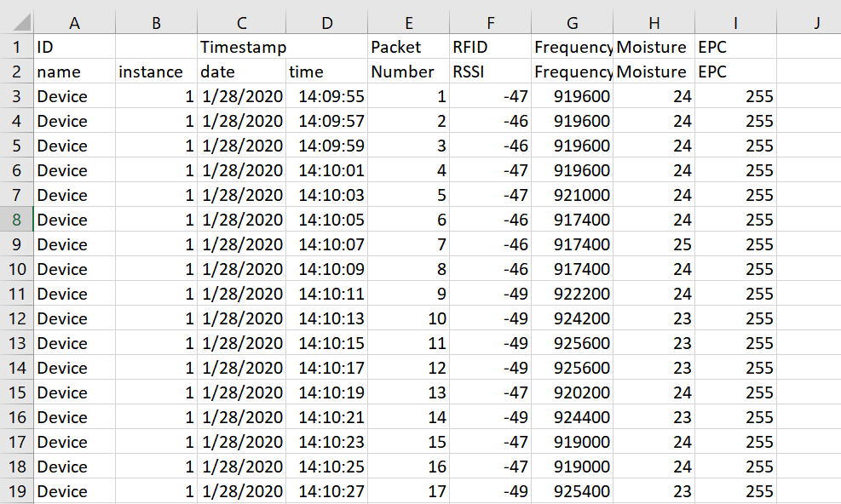Click the 'Moisture' cell in row 1
Screen dimensions: 841x504
(654, 47)
